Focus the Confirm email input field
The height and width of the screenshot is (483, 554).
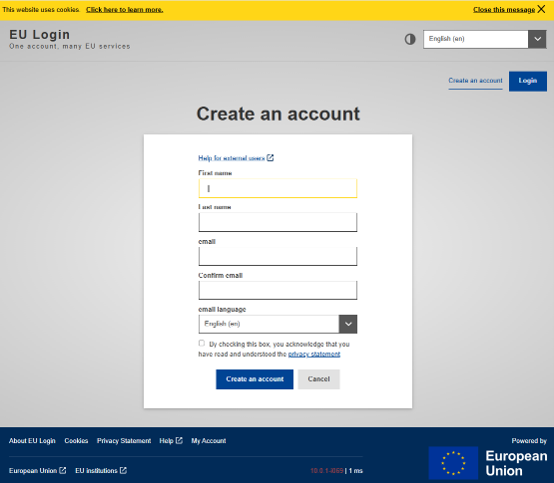pyautogui.click(x=278, y=290)
